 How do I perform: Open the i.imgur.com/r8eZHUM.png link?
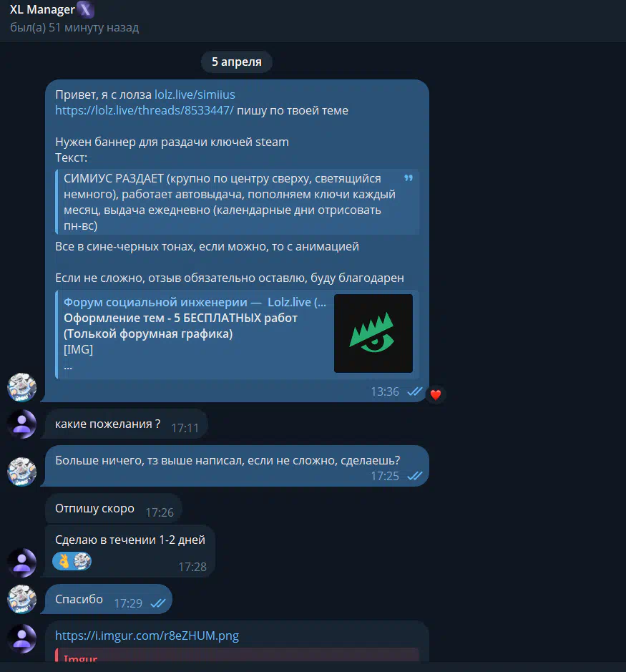click(147, 635)
